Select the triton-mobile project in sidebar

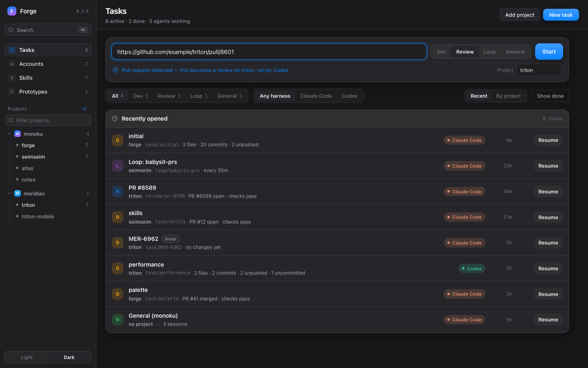tap(52, 216)
